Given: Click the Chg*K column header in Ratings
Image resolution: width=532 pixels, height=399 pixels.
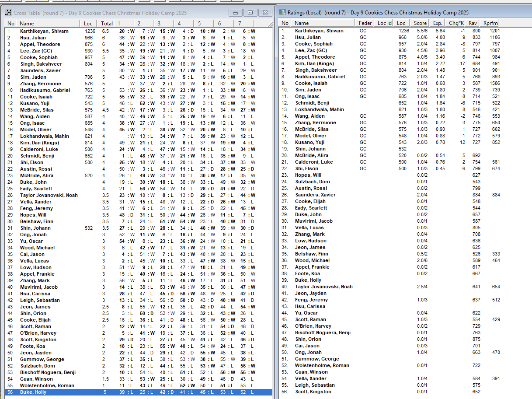Looking at the screenshot, I should pos(456,23).
